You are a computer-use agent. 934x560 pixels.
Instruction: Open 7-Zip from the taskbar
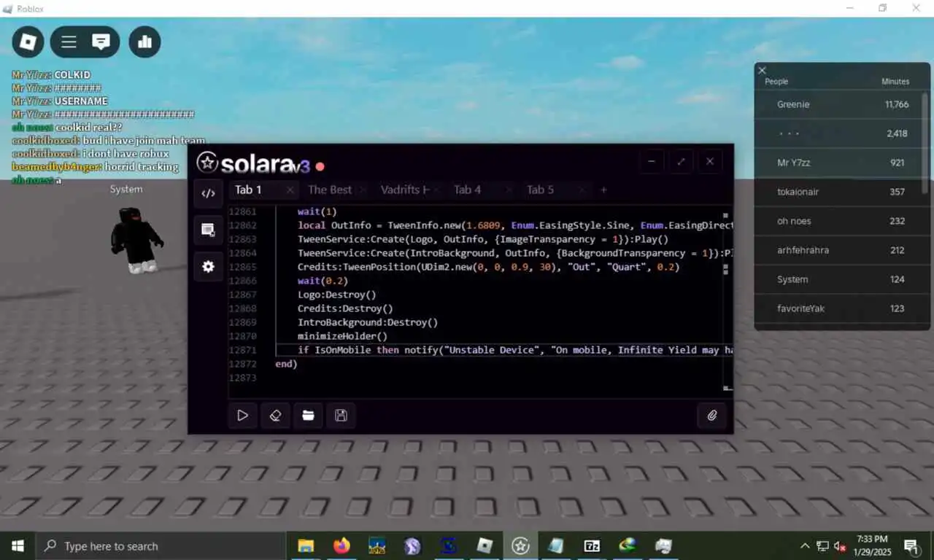point(592,545)
